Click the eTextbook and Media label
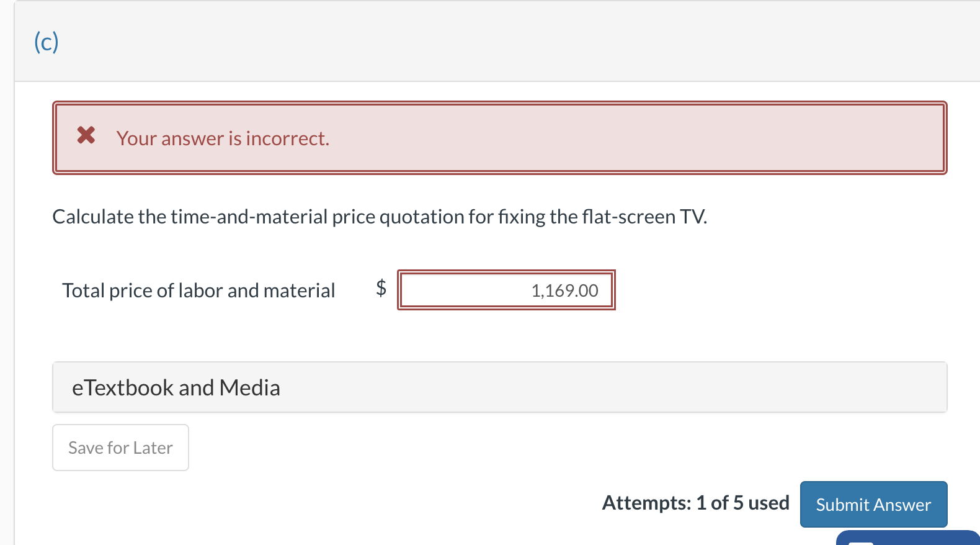 coord(176,387)
